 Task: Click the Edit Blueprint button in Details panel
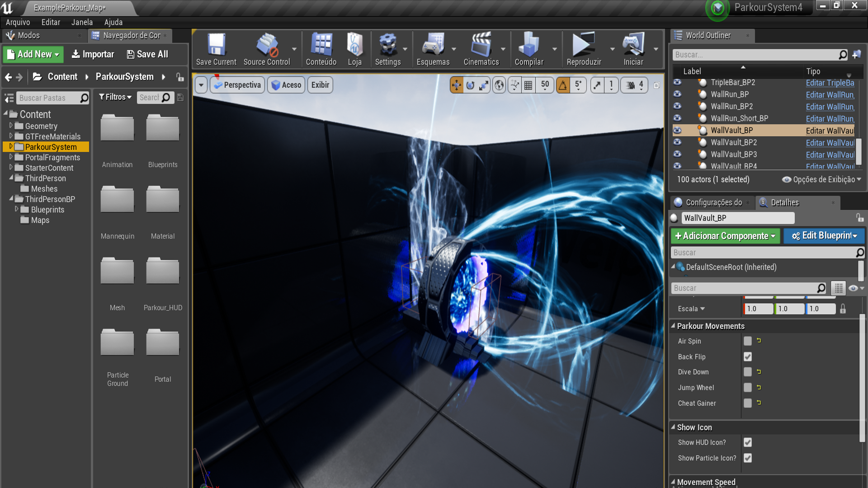point(823,236)
